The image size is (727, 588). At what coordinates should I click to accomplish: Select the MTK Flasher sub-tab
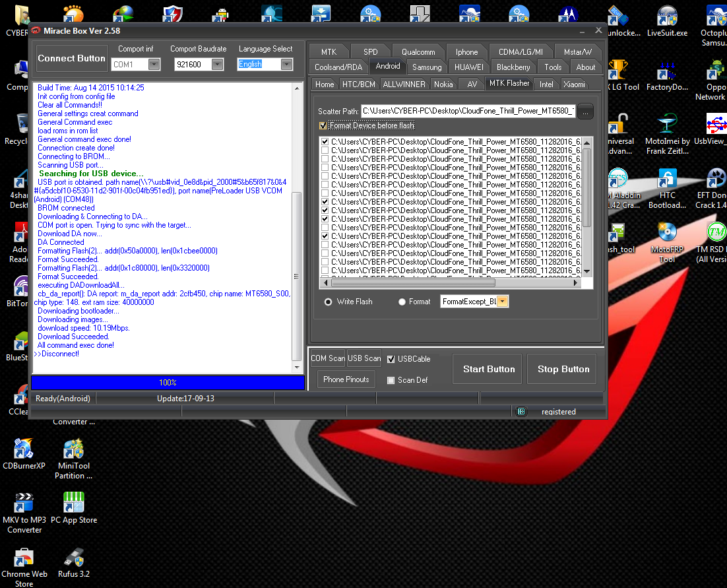(509, 83)
